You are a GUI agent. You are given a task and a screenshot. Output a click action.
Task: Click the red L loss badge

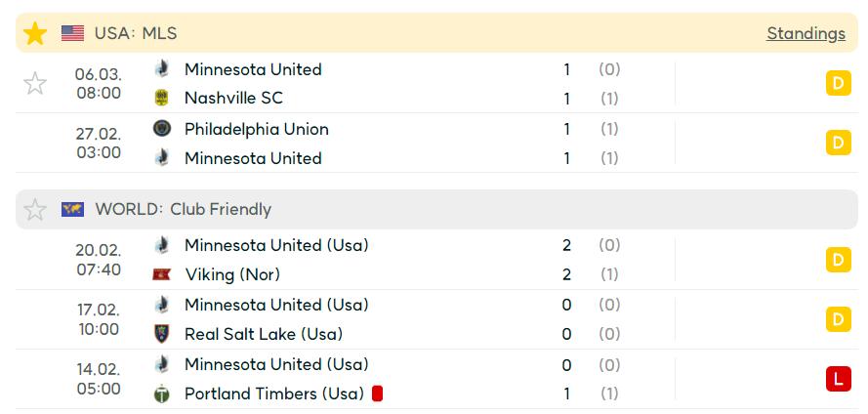point(838,379)
